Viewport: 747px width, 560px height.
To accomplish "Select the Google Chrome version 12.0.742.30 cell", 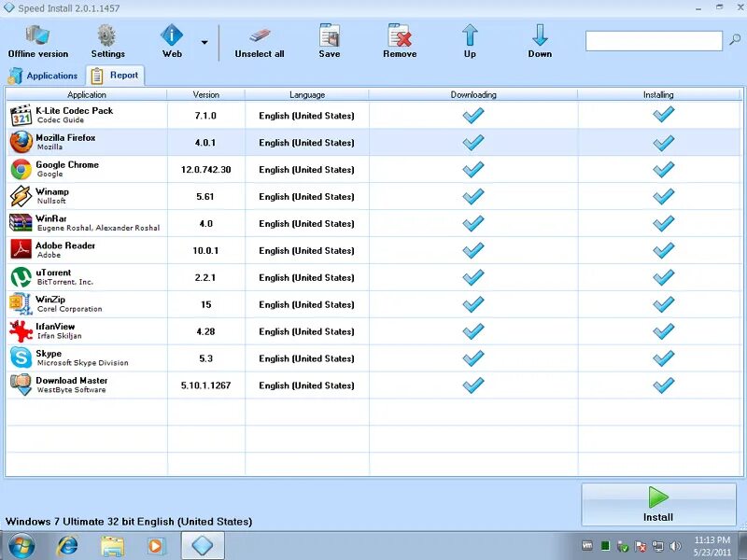I will [x=205, y=170].
